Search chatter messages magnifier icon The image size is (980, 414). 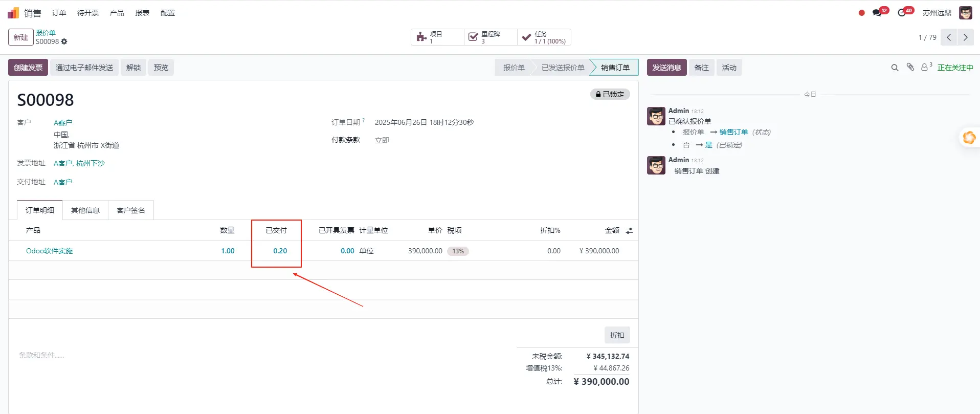pyautogui.click(x=895, y=68)
